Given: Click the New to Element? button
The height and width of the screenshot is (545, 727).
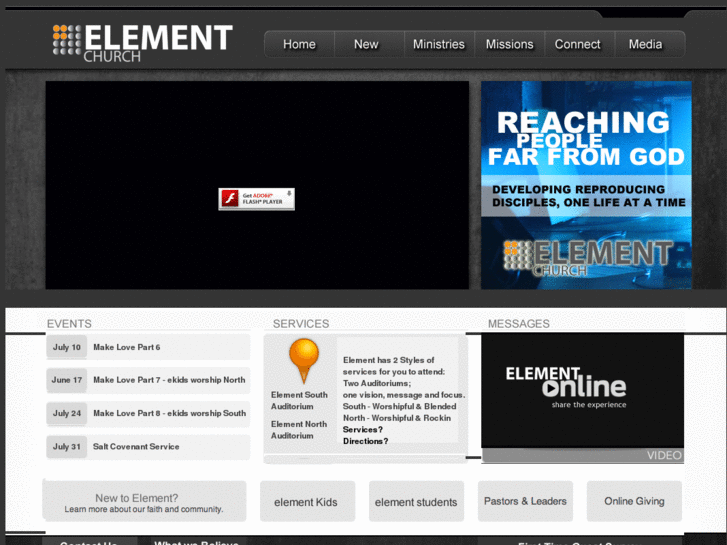Looking at the screenshot, I should click(x=144, y=501).
